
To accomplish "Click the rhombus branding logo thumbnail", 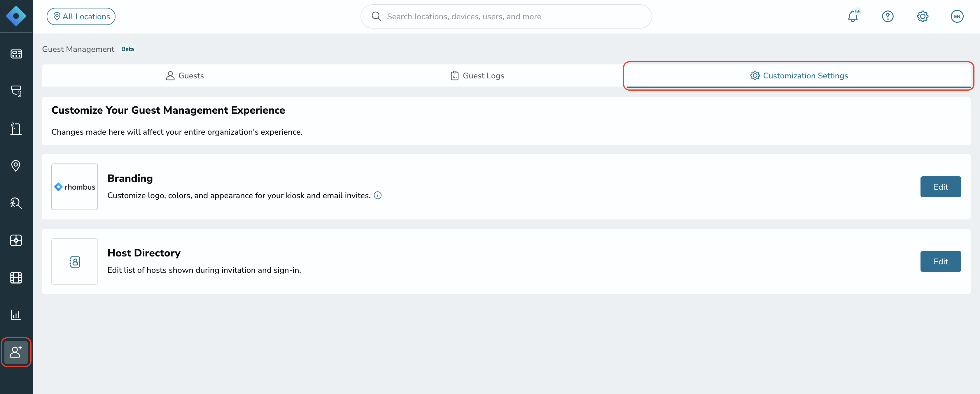I will pyautogui.click(x=75, y=187).
